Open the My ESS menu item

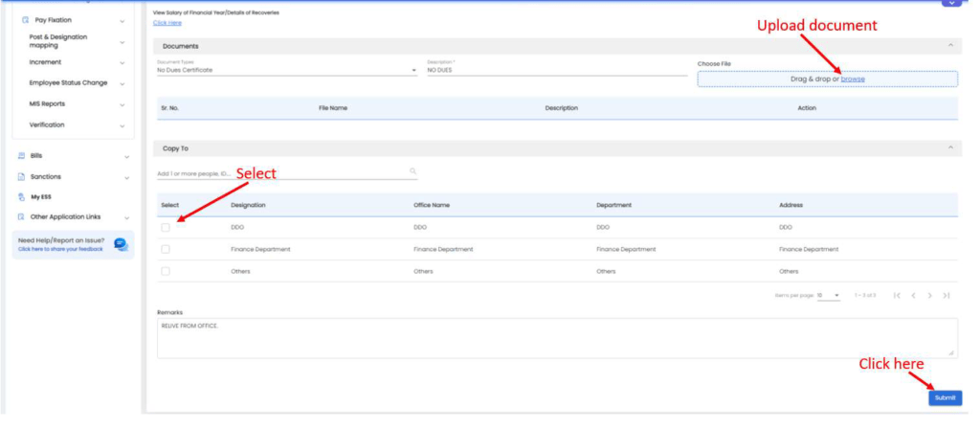[40, 197]
